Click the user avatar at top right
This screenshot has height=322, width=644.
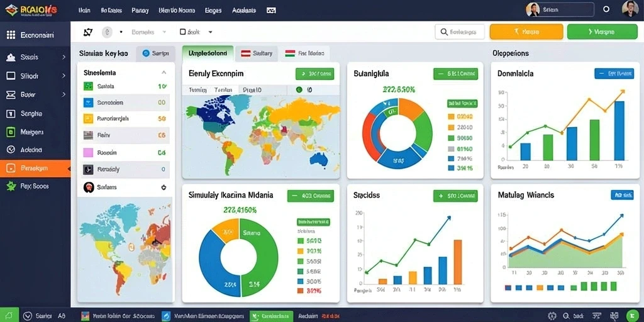point(630,9)
